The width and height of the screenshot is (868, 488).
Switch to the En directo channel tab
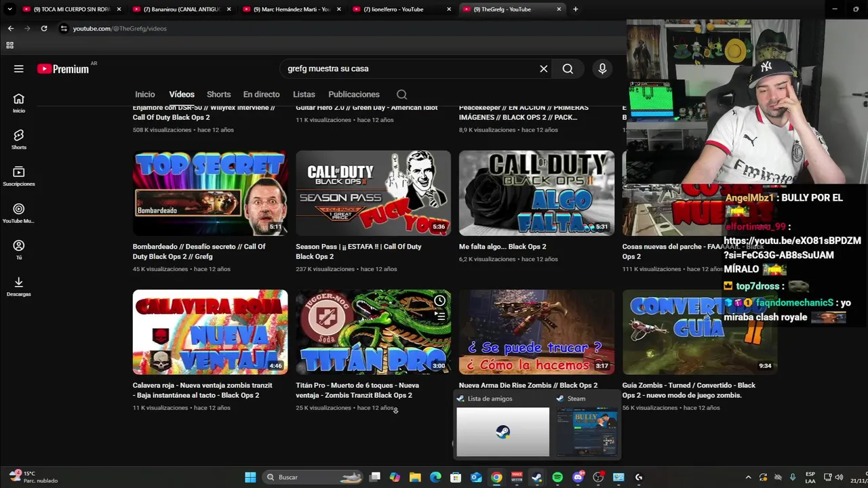tap(261, 94)
